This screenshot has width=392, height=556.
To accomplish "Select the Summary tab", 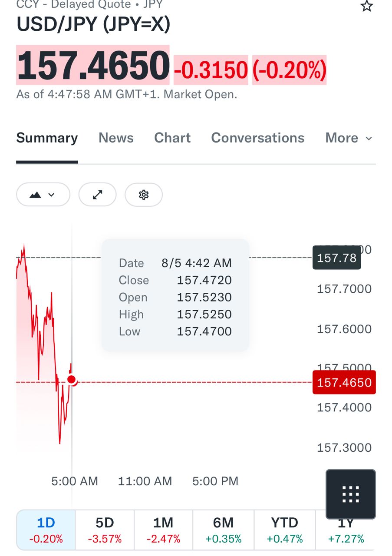I will pyautogui.click(x=47, y=138).
